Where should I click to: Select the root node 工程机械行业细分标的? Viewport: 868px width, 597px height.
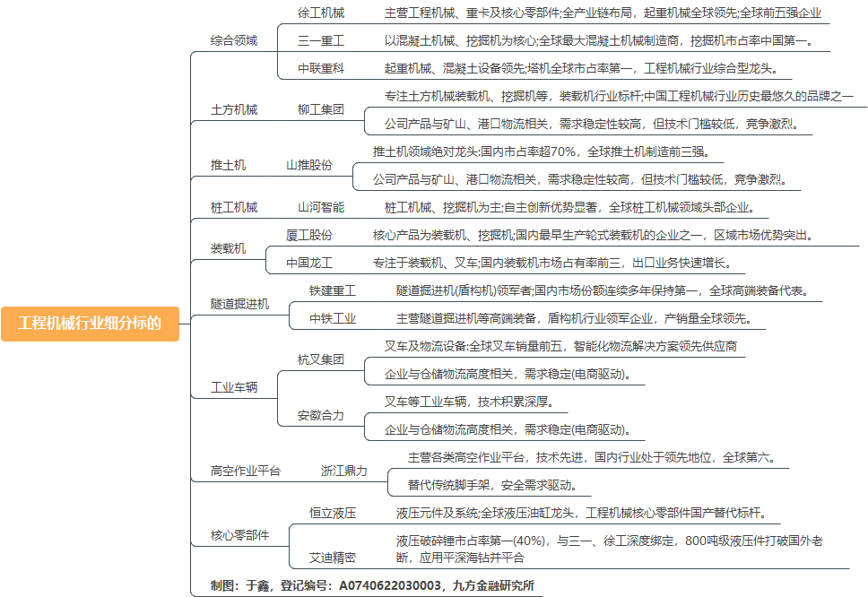tap(91, 324)
